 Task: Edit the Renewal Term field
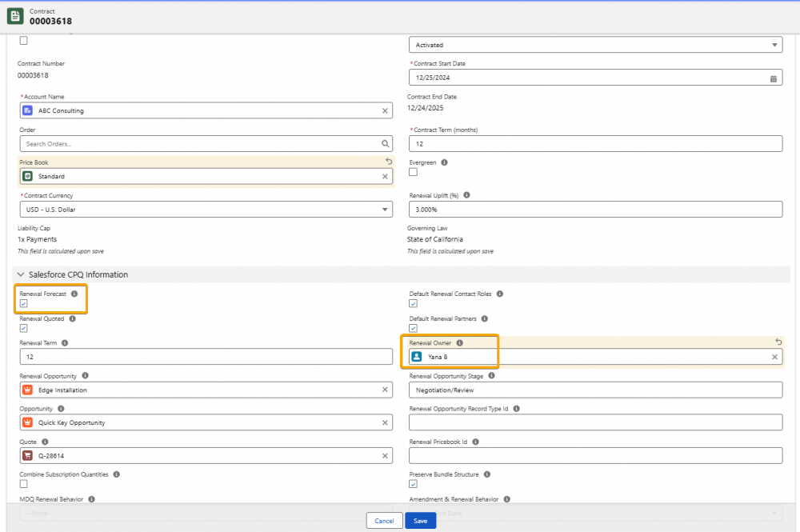click(206, 357)
